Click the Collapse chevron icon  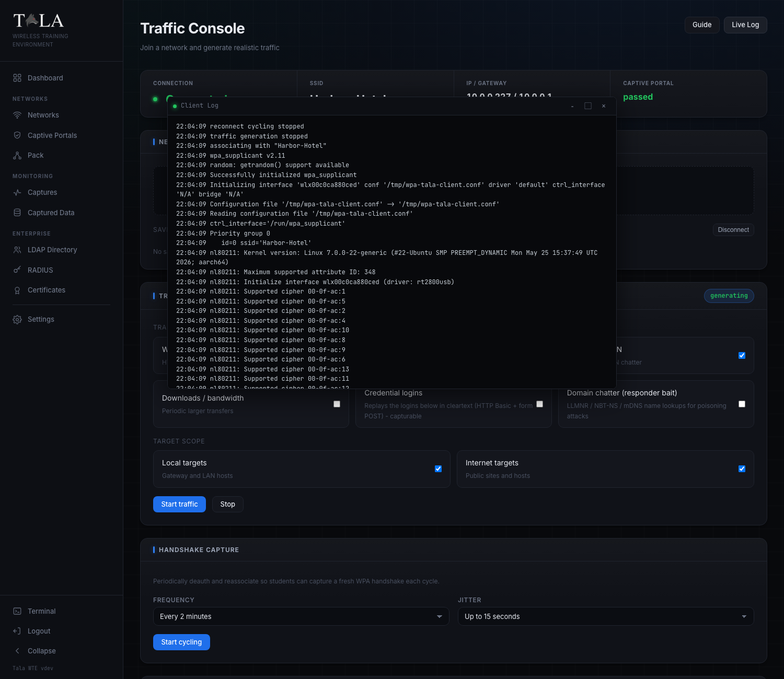17,651
